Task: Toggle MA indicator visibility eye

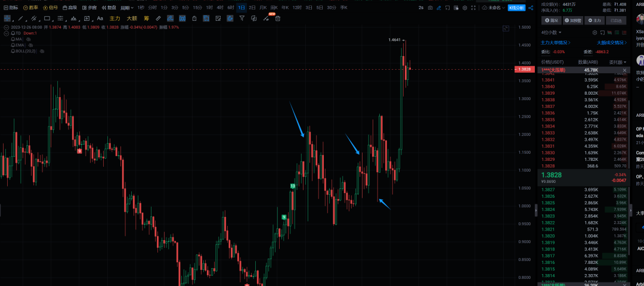Action: 29,39
